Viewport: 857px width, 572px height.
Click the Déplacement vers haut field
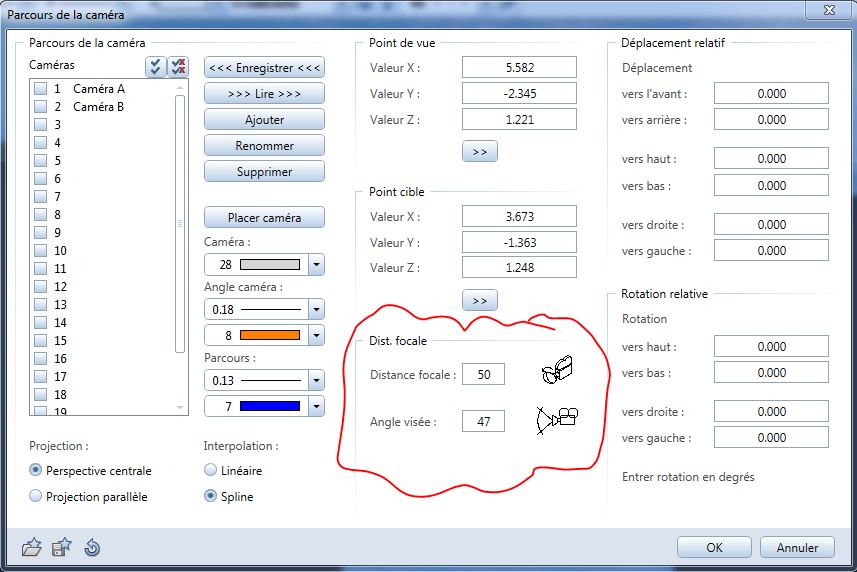point(771,158)
